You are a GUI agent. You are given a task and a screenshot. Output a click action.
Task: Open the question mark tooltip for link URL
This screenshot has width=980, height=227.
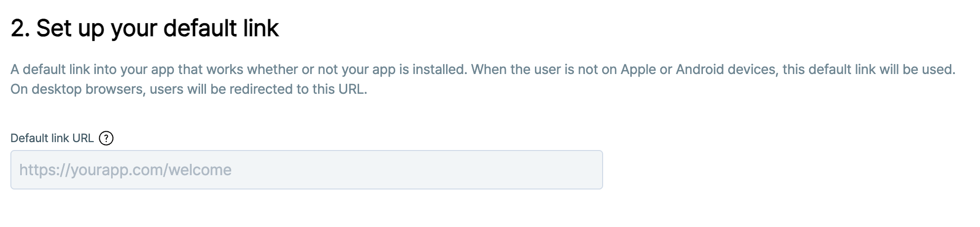click(106, 138)
